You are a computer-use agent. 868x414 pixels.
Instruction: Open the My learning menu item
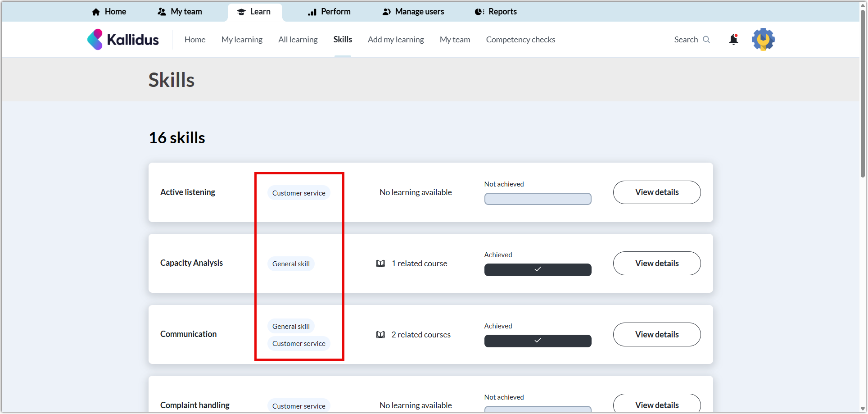click(242, 40)
